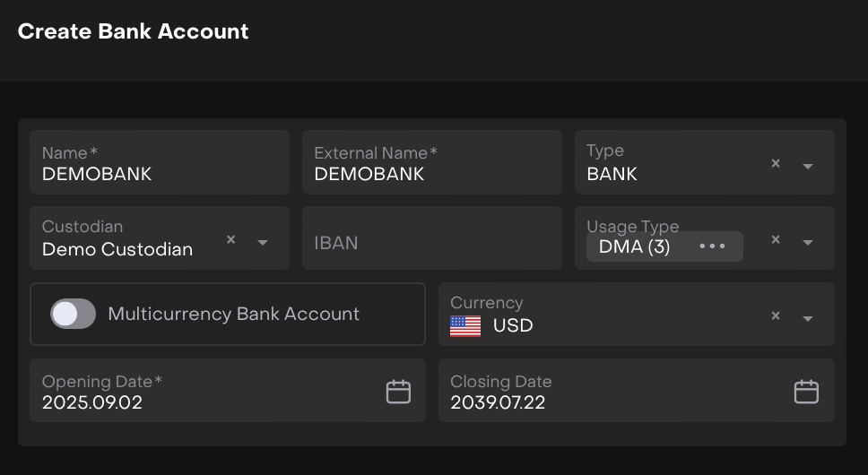Click the US flag icon in Currency
The width and height of the screenshot is (868, 475).
465,325
